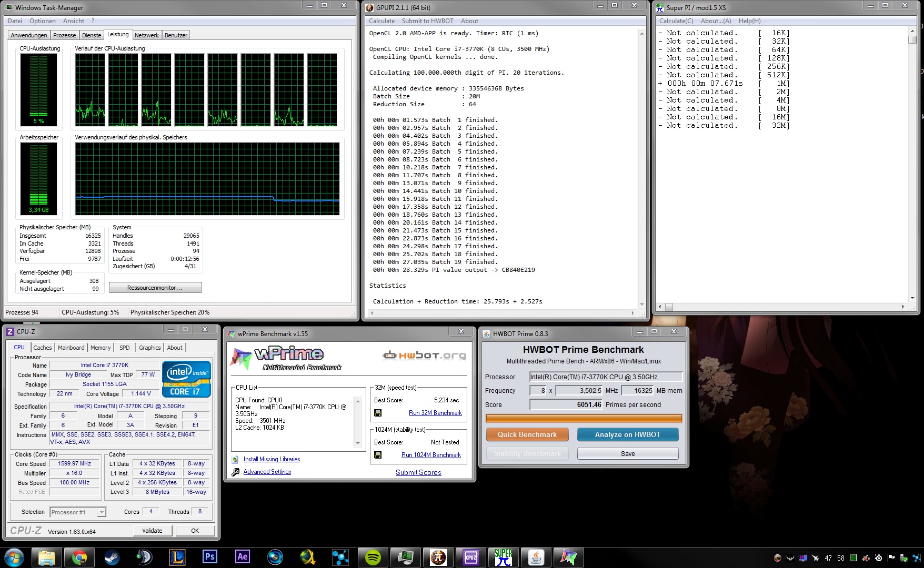Open the Datei menu in Task Manager
The image size is (924, 568).
pos(15,21)
